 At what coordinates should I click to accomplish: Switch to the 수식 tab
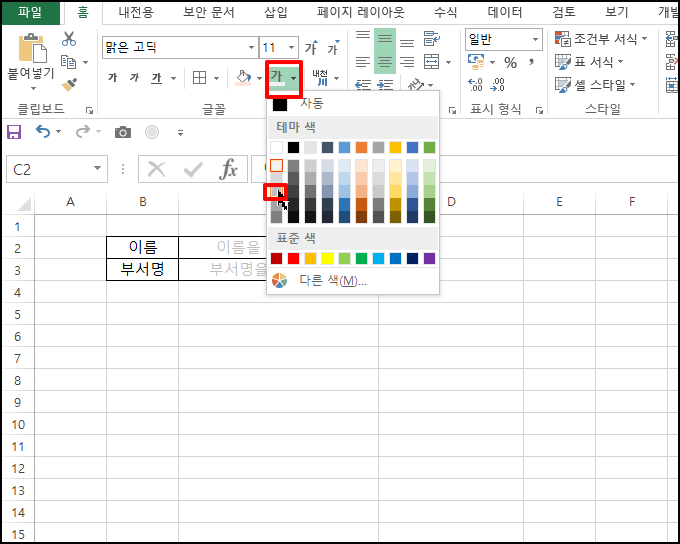[446, 12]
